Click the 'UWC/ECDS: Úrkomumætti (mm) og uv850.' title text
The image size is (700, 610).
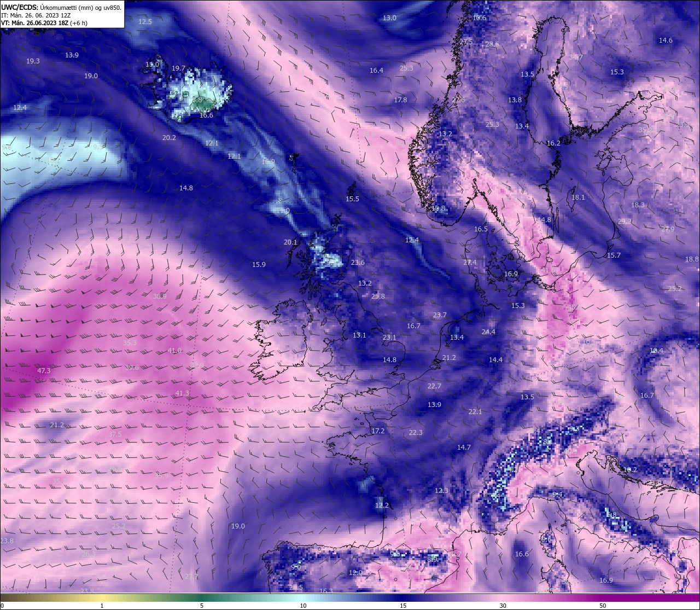[61, 7]
